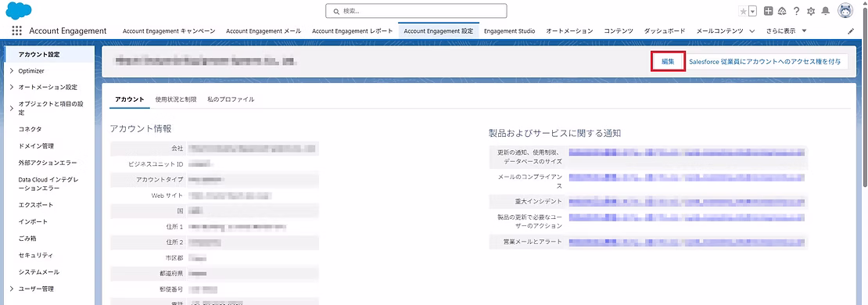
Task: Open Optimizer in the sidebar
Action: 31,71
